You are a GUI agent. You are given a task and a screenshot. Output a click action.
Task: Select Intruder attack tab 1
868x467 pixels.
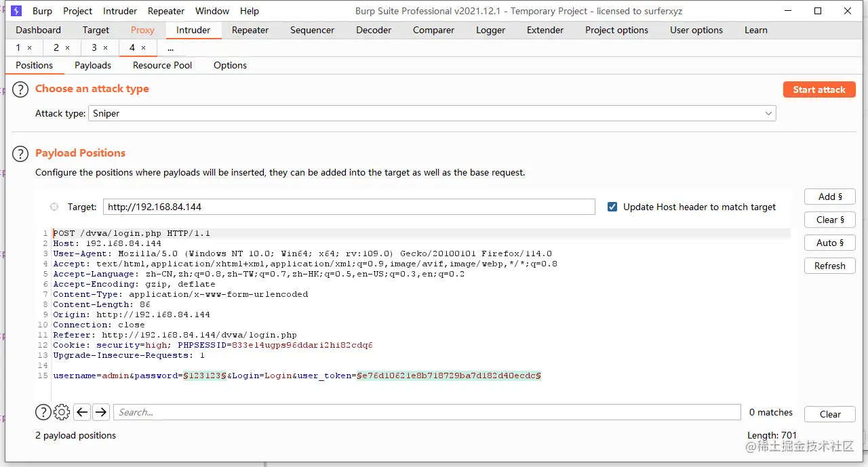[x=18, y=47]
